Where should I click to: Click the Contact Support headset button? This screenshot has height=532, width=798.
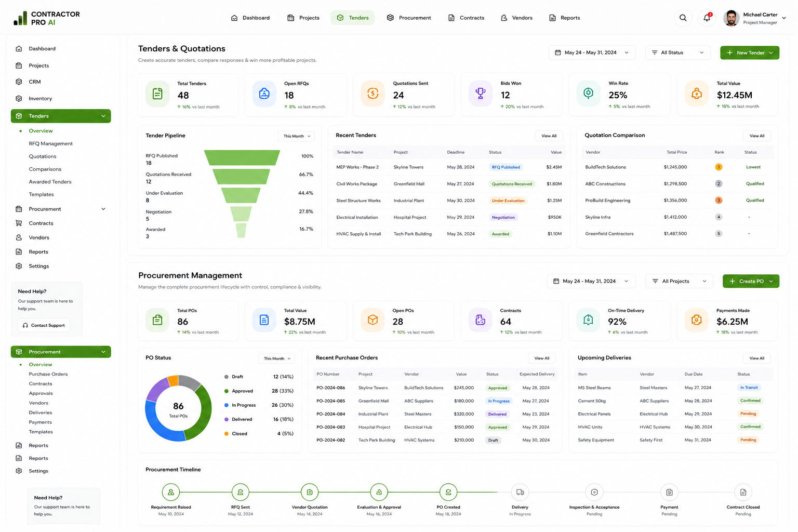coord(44,325)
